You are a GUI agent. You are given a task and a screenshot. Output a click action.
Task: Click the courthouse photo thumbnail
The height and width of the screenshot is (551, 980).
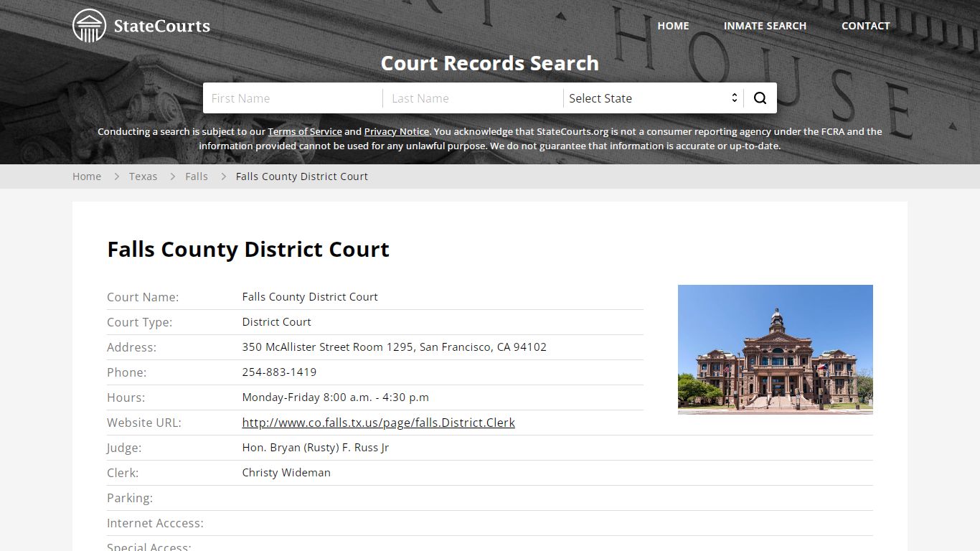coord(776,349)
